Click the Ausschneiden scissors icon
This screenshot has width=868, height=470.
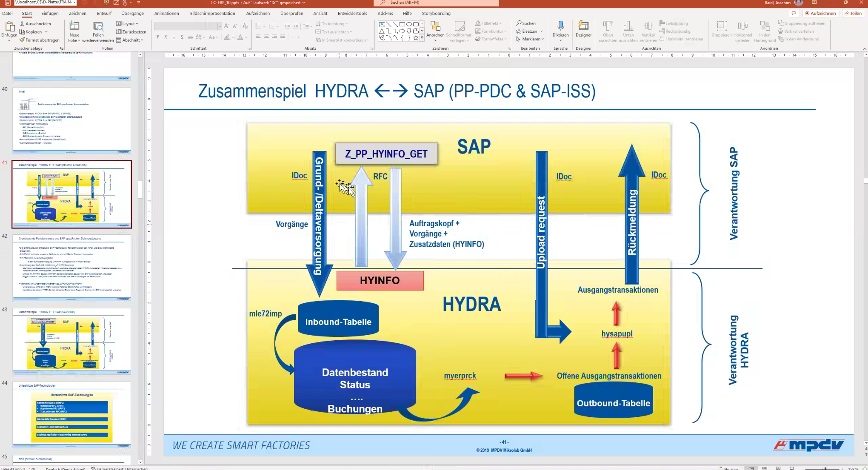[x=22, y=24]
